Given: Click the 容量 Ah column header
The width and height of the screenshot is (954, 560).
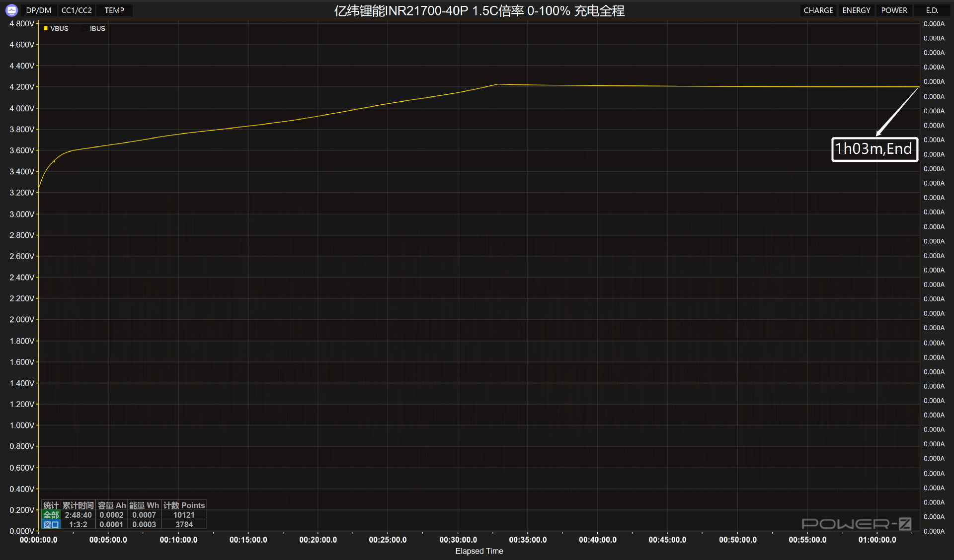Looking at the screenshot, I should [x=112, y=505].
